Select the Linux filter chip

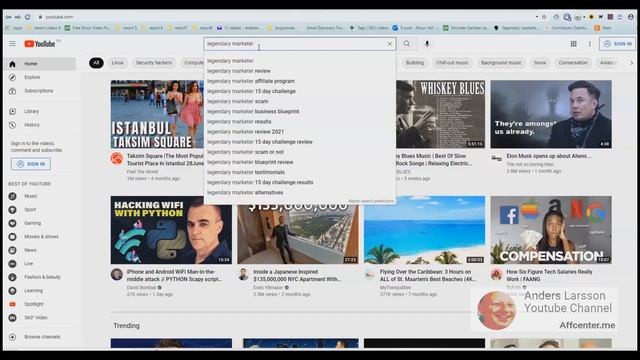(118, 63)
